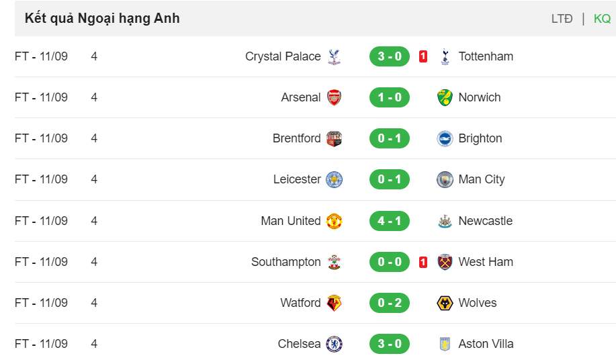Open the Man United 4-1 score details

click(x=390, y=221)
